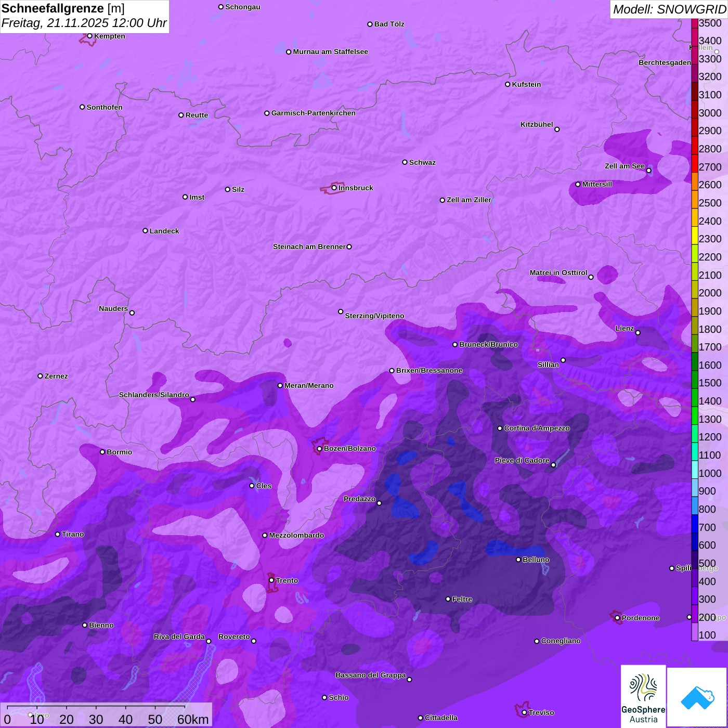This screenshot has width=728, height=728.
Task: Click the 'Lienz' town label
Action: pyautogui.click(x=625, y=328)
